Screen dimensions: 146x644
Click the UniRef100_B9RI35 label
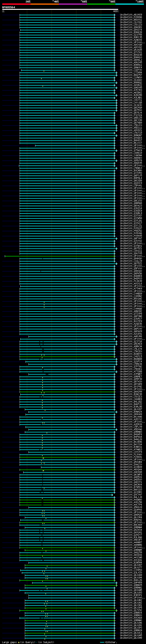(x=131, y=37)
